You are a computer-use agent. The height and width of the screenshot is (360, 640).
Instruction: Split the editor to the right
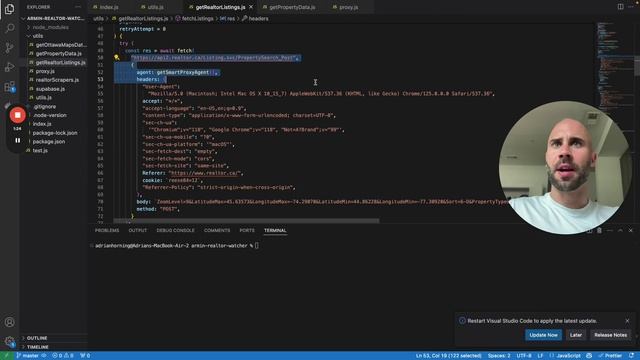[x=620, y=7]
